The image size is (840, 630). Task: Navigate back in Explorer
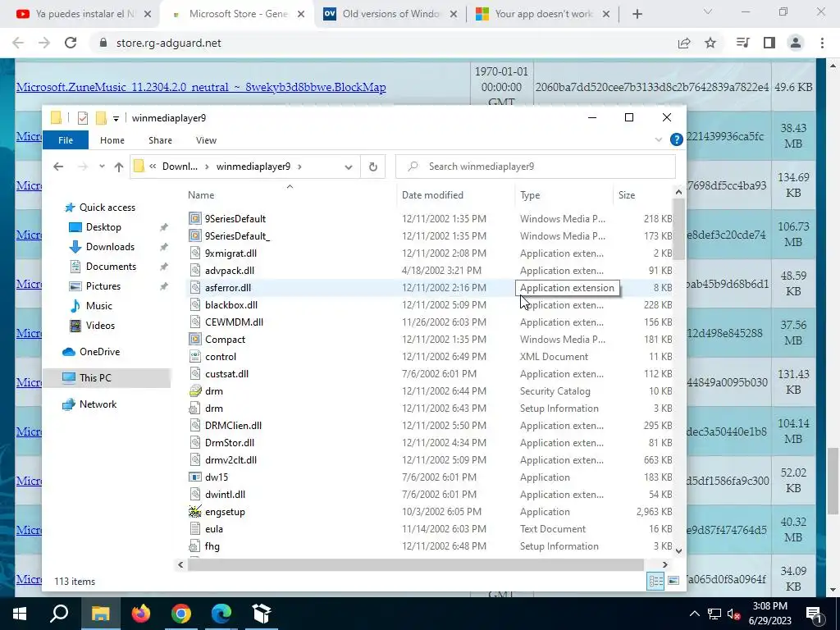(x=58, y=167)
